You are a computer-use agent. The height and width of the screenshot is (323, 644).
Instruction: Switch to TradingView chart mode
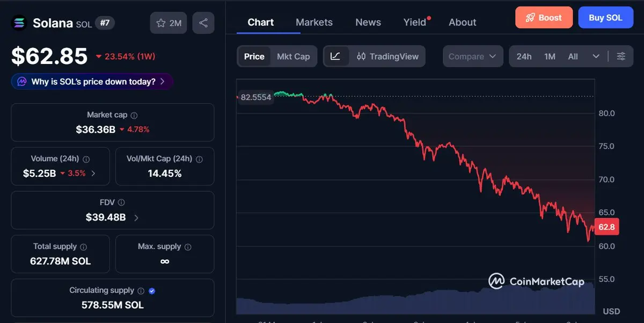pos(387,56)
